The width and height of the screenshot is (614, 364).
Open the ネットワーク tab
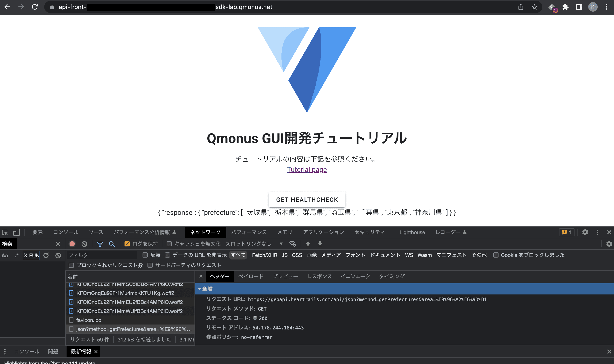click(205, 232)
